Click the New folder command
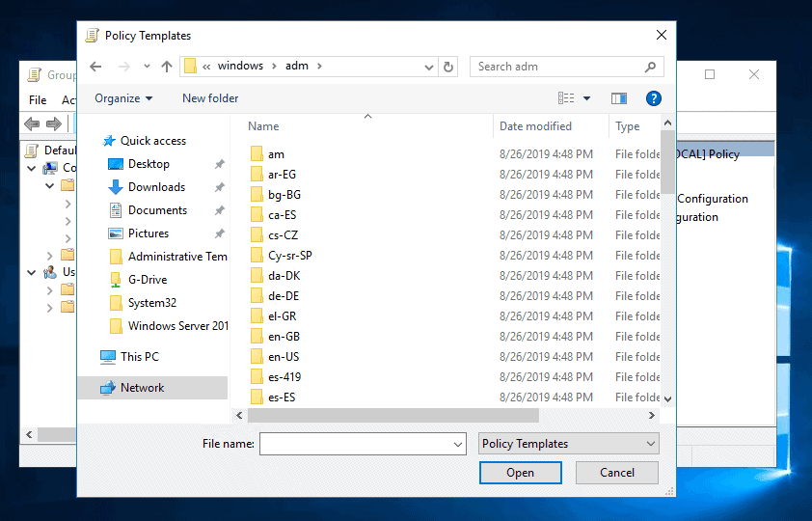812x521 pixels. pyautogui.click(x=210, y=98)
